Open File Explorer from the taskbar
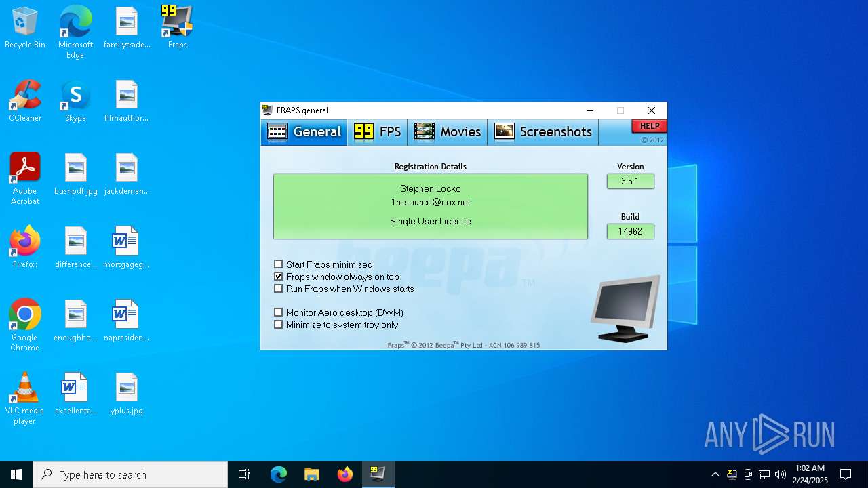This screenshot has height=488, width=868. point(311,474)
